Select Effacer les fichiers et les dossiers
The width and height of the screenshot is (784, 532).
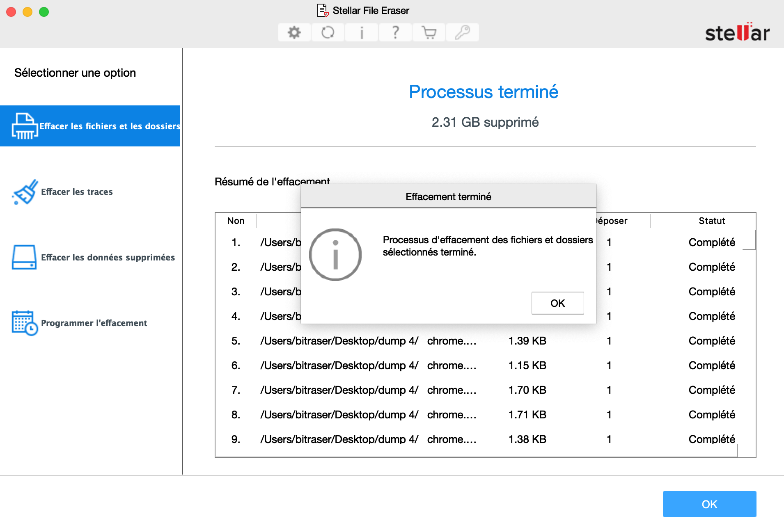[90, 126]
